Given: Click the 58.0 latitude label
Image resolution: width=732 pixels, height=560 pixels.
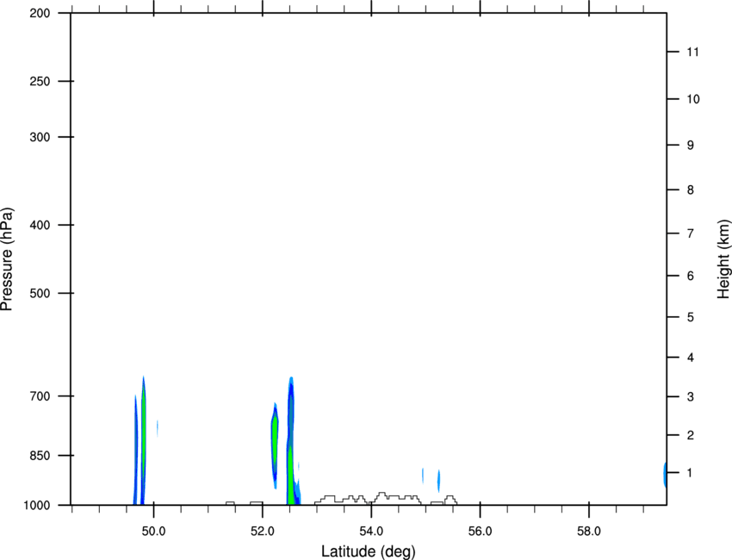Looking at the screenshot, I should [589, 532].
